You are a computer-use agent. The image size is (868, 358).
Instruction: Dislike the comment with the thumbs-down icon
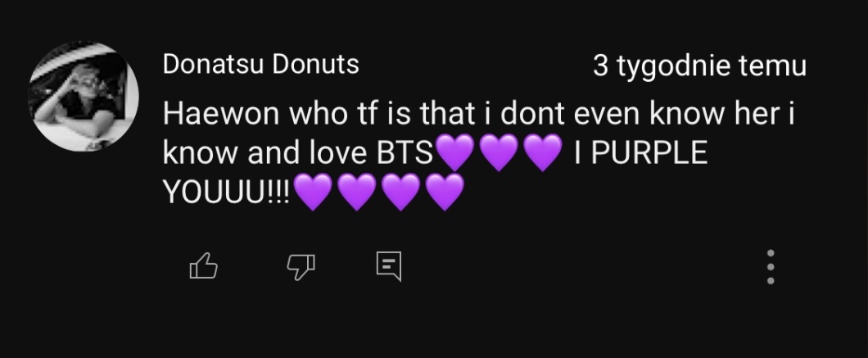(301, 266)
